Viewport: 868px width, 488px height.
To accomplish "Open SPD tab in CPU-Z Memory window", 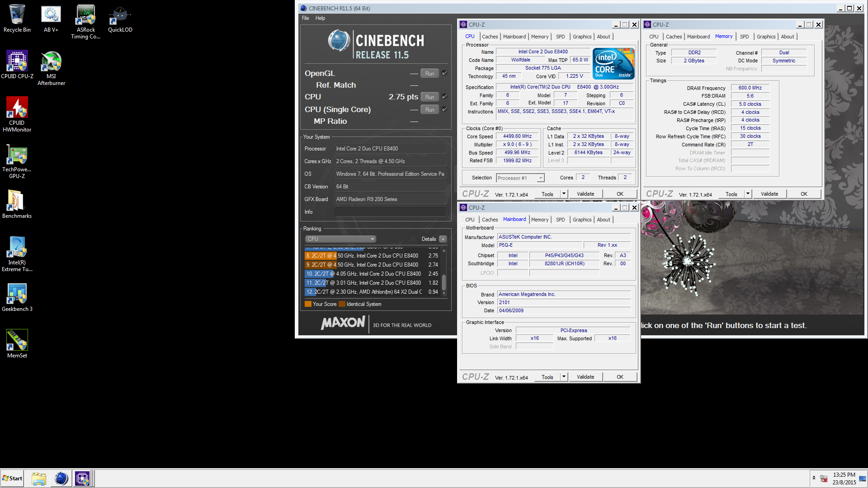I will (744, 37).
